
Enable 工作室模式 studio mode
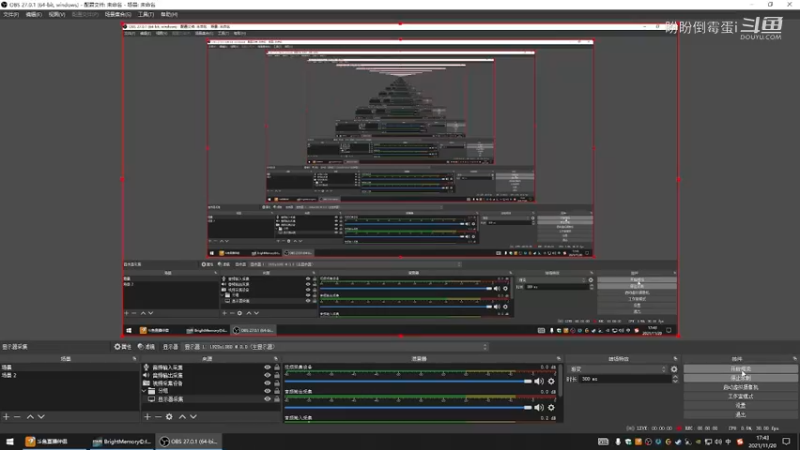(x=740, y=396)
